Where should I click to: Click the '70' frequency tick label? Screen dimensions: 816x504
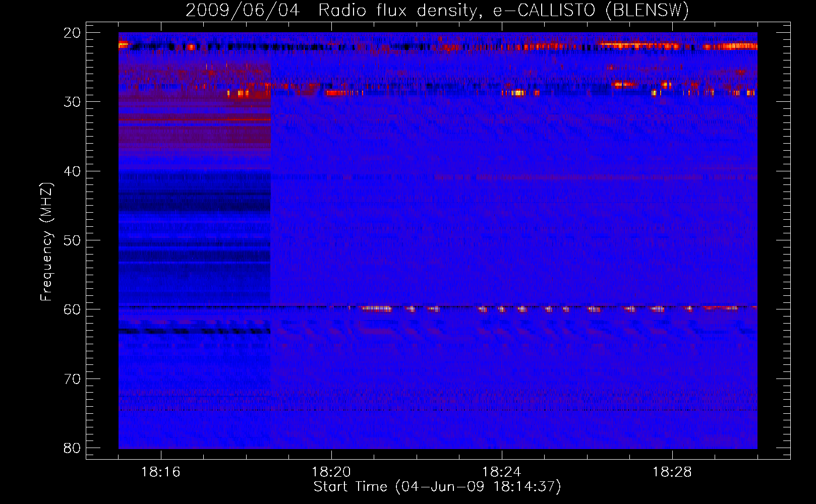coord(73,379)
